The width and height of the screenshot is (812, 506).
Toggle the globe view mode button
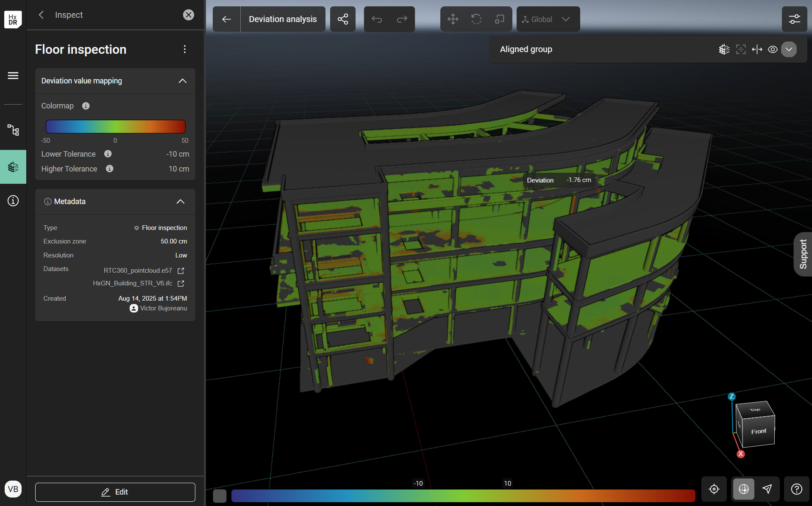click(743, 489)
